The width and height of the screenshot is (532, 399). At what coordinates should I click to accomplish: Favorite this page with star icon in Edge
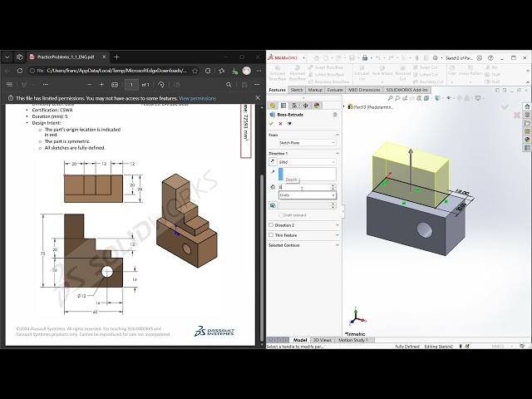coord(195,71)
